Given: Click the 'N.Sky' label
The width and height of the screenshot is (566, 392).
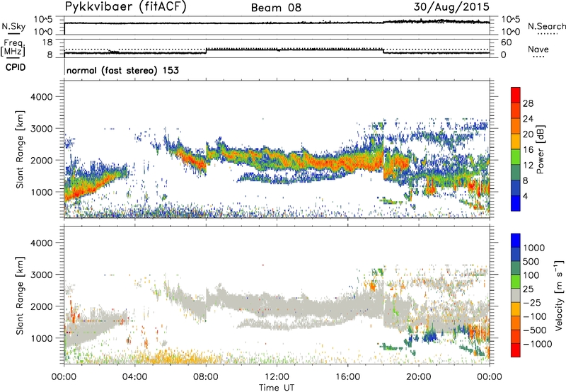Looking at the screenshot, I should 13,26.
